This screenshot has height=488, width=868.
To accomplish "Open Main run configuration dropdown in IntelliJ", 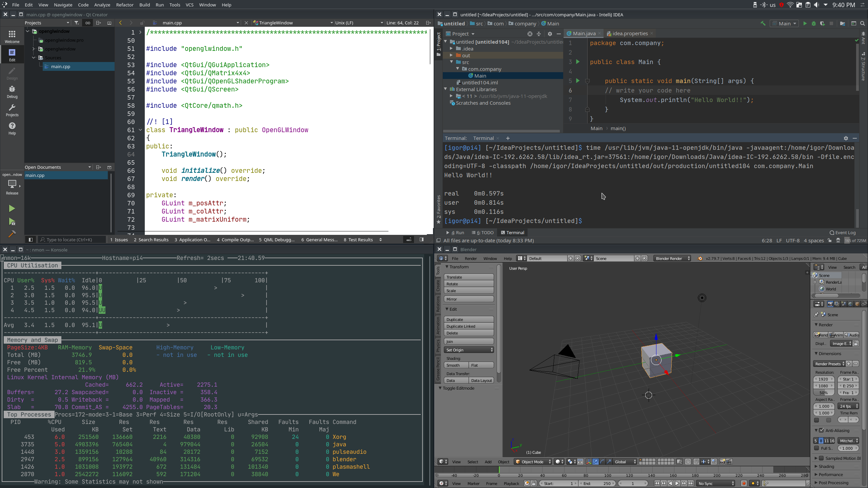I will pos(784,23).
